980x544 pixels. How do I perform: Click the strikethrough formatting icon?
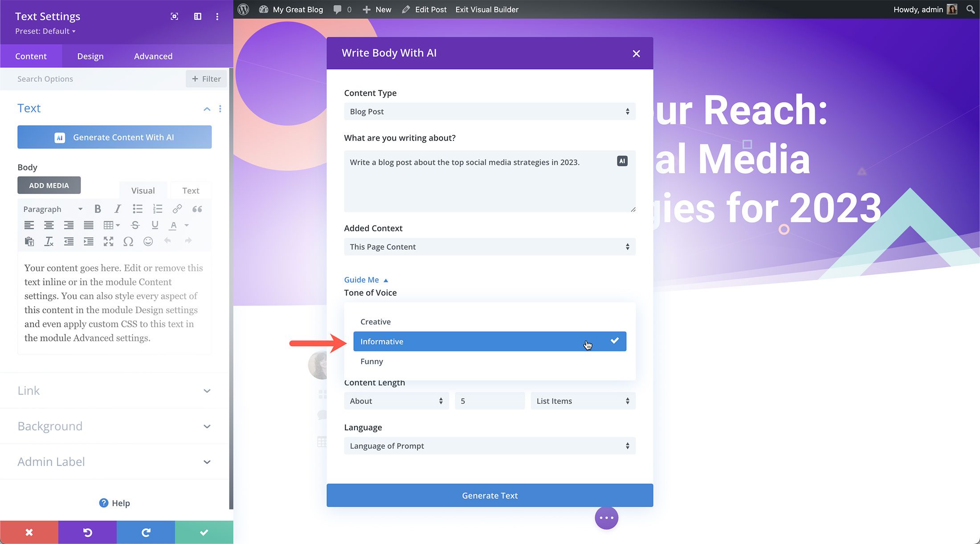[x=136, y=225]
